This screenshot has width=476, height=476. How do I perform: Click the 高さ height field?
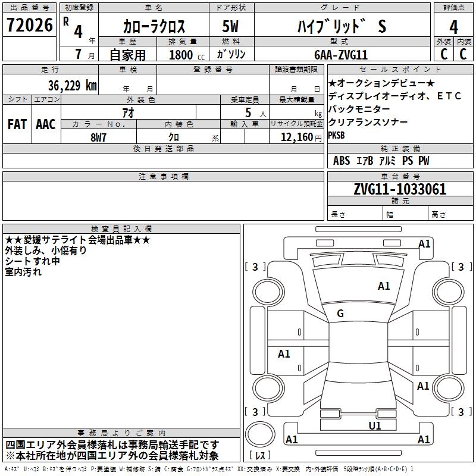tap(451, 214)
